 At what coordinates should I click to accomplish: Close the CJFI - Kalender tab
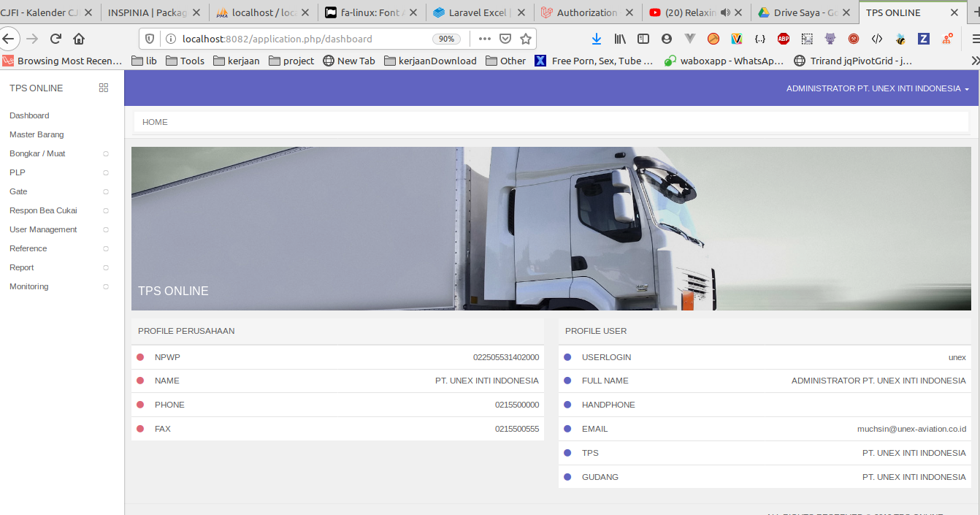[x=88, y=12]
